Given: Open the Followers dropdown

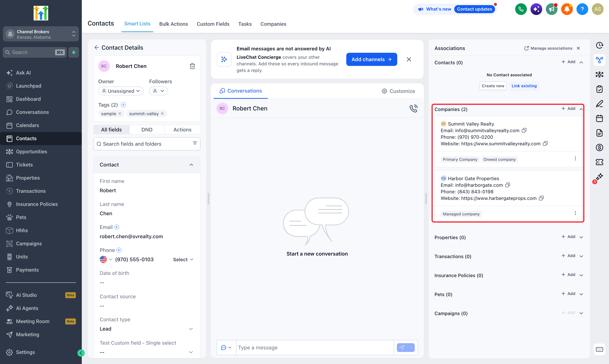Looking at the screenshot, I should tap(158, 91).
